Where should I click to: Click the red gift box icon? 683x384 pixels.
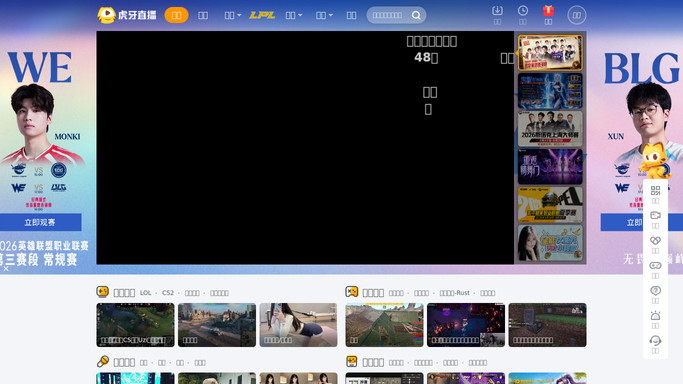(x=548, y=10)
